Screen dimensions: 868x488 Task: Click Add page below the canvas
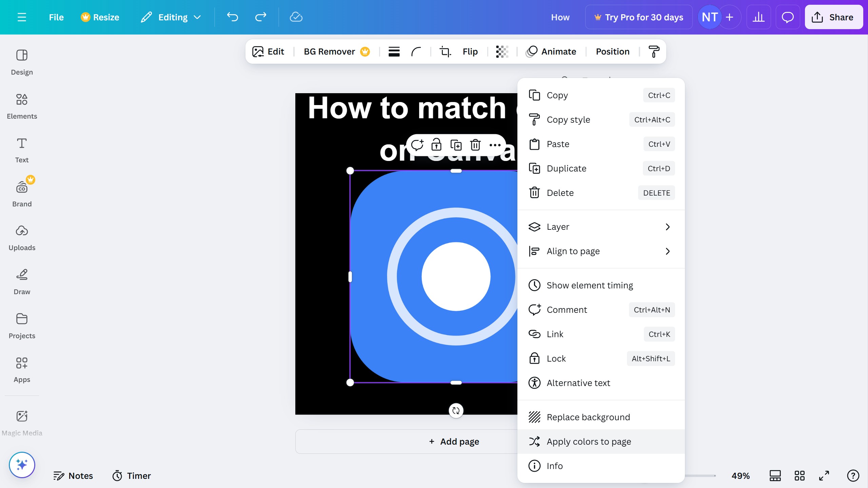[454, 442]
